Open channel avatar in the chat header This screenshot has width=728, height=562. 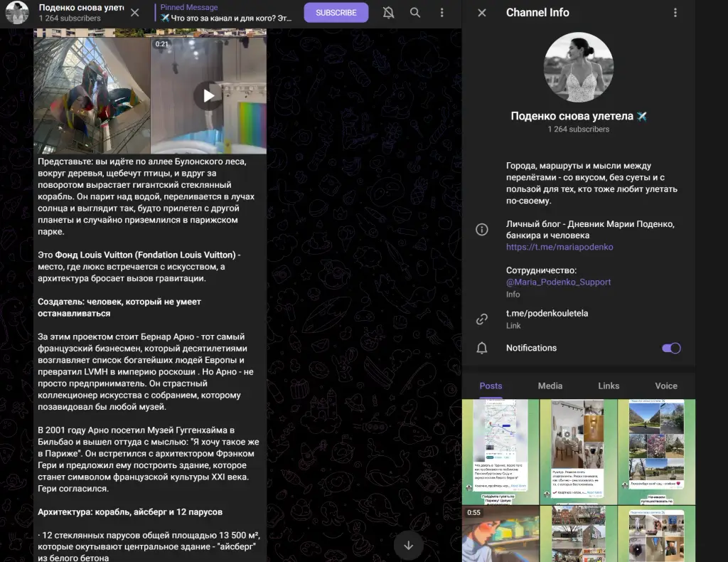[x=17, y=13]
